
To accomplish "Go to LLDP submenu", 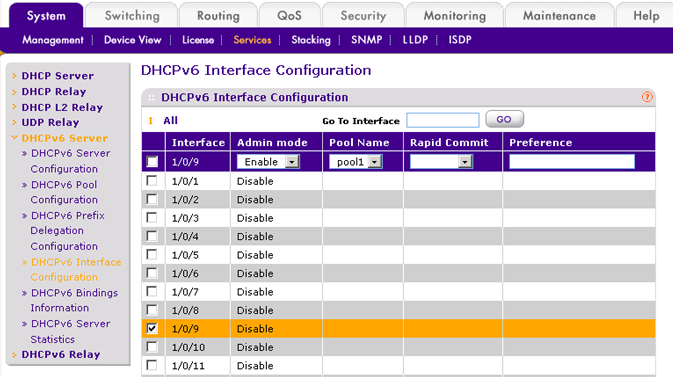I will tap(415, 40).
